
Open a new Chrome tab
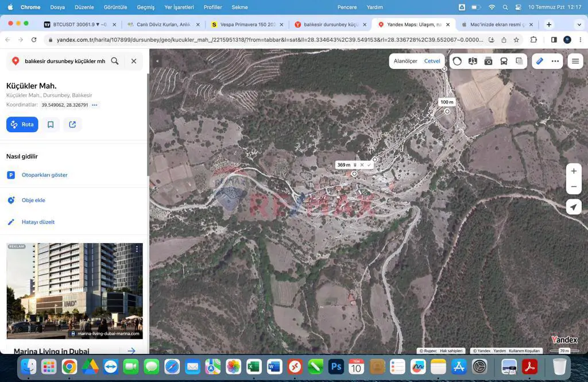click(x=548, y=24)
